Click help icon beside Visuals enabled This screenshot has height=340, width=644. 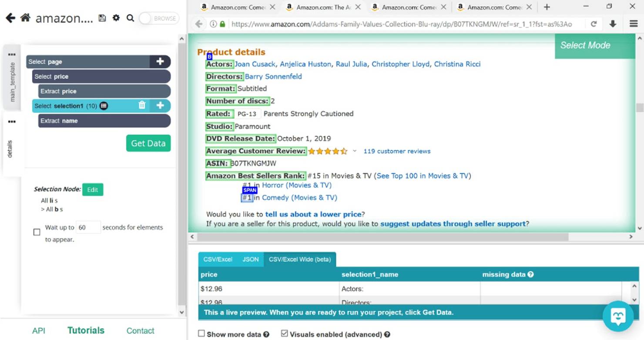(x=387, y=334)
